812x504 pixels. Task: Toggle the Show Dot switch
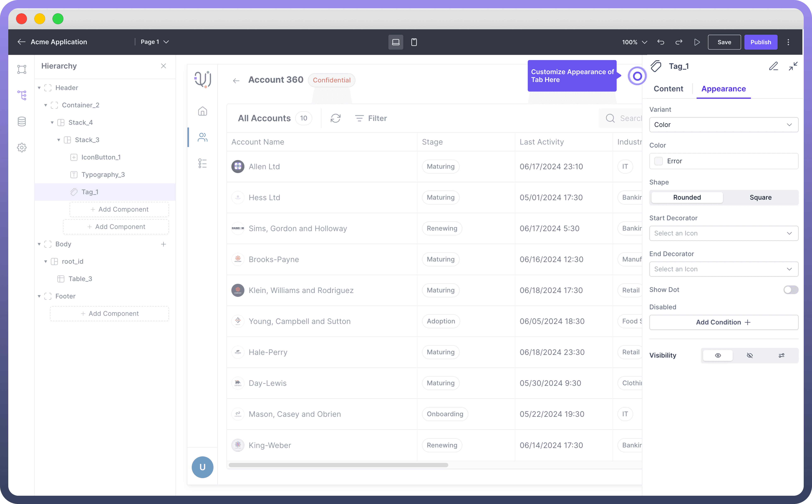pos(790,290)
